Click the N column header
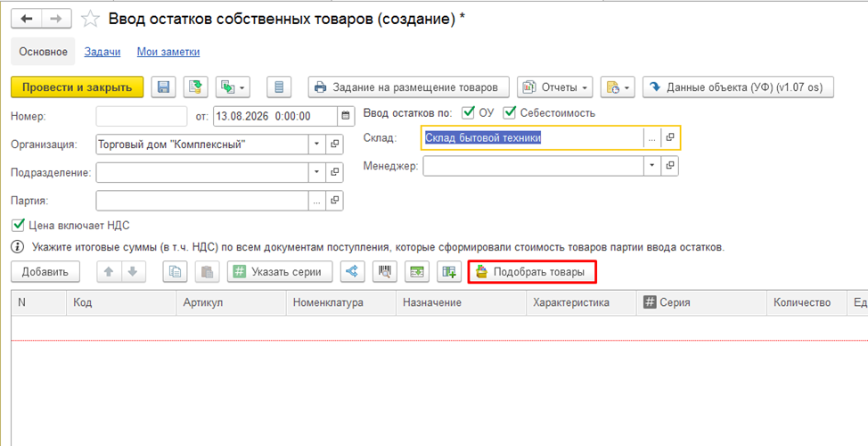Viewport: 868px width, 446px height. coord(38,302)
